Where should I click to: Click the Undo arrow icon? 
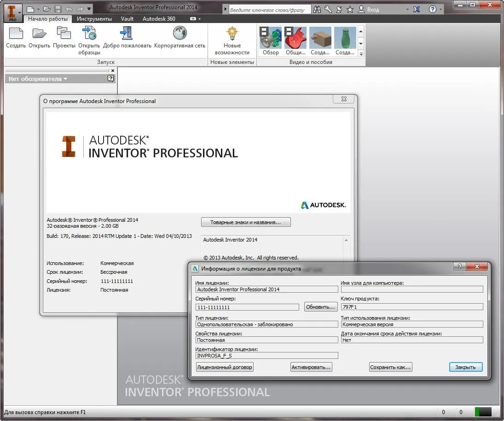(x=69, y=9)
